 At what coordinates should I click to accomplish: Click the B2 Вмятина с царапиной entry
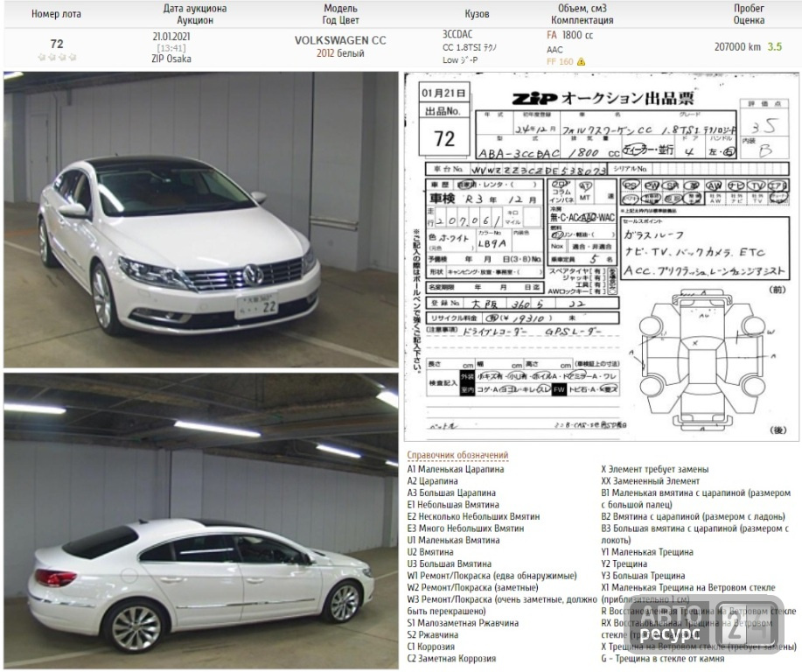[x=693, y=516]
